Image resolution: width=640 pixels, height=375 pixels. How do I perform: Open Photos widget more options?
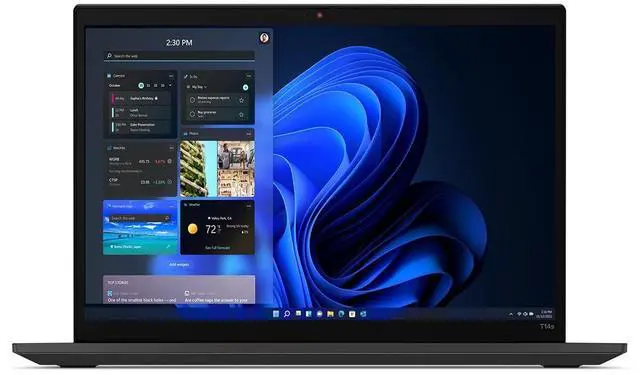coord(249,134)
